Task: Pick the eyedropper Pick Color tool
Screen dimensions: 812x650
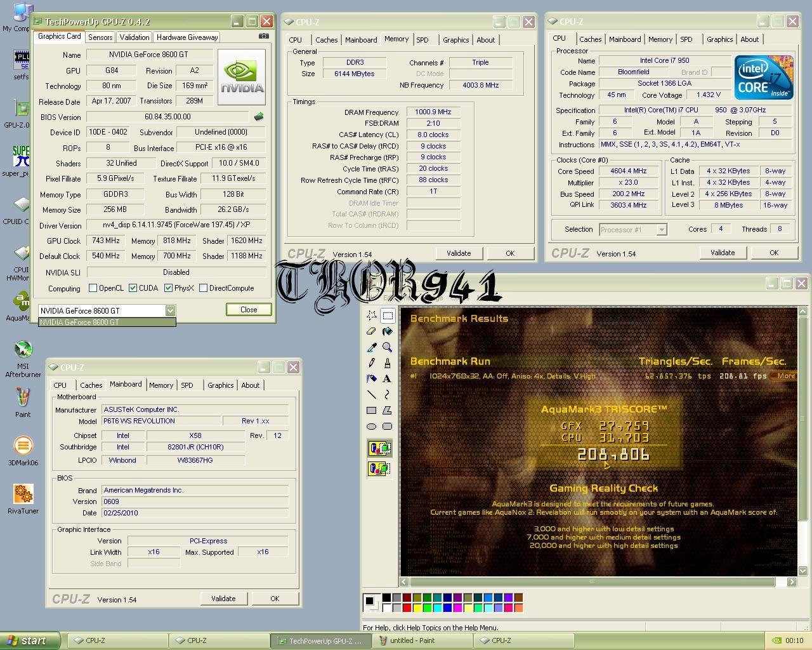Action: [372, 347]
